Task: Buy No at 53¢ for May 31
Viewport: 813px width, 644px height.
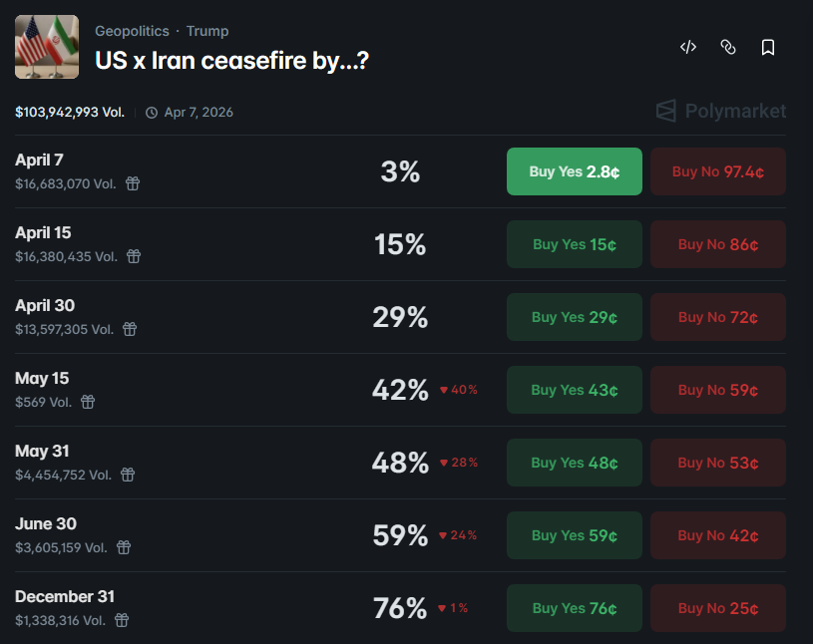Action: [717, 463]
